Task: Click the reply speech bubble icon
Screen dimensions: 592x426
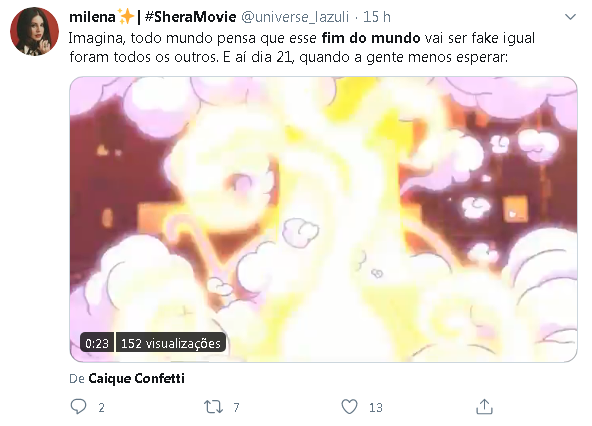Action: click(79, 407)
